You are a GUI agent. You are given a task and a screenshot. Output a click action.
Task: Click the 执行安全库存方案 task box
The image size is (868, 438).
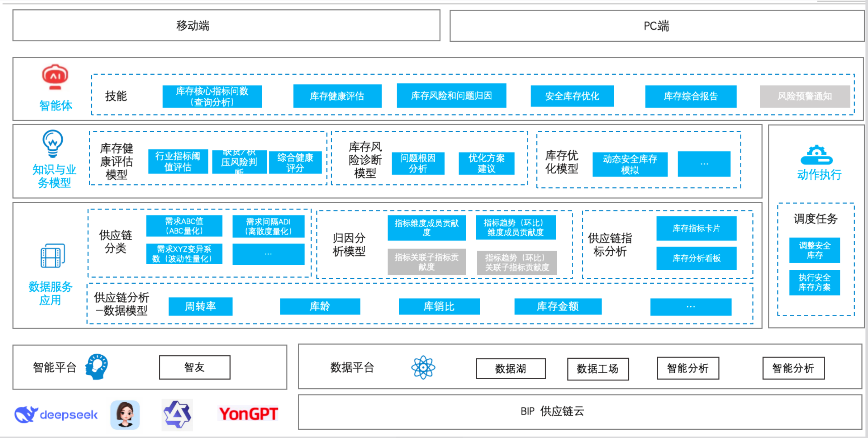click(815, 283)
